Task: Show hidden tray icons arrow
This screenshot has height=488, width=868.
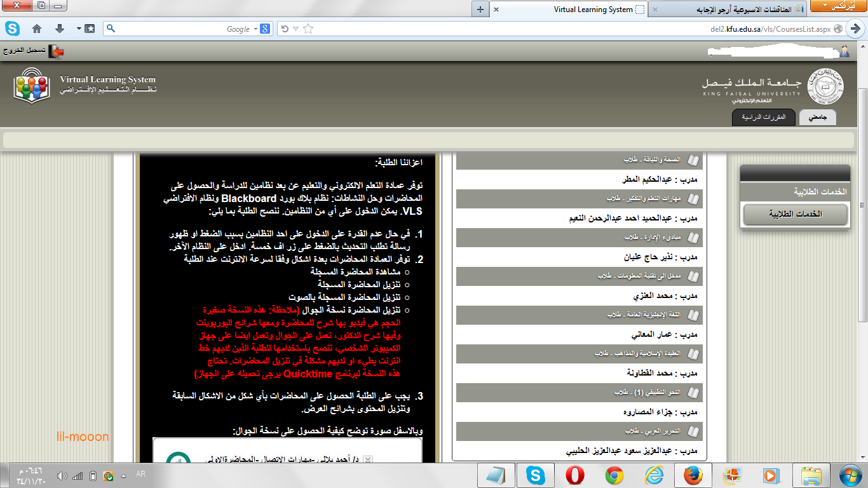Action: 125,475
